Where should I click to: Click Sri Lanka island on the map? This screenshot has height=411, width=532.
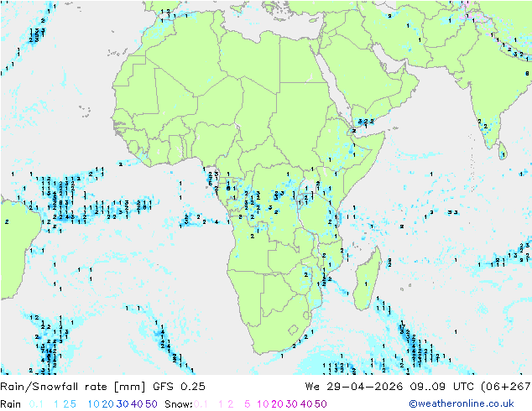tap(503, 151)
